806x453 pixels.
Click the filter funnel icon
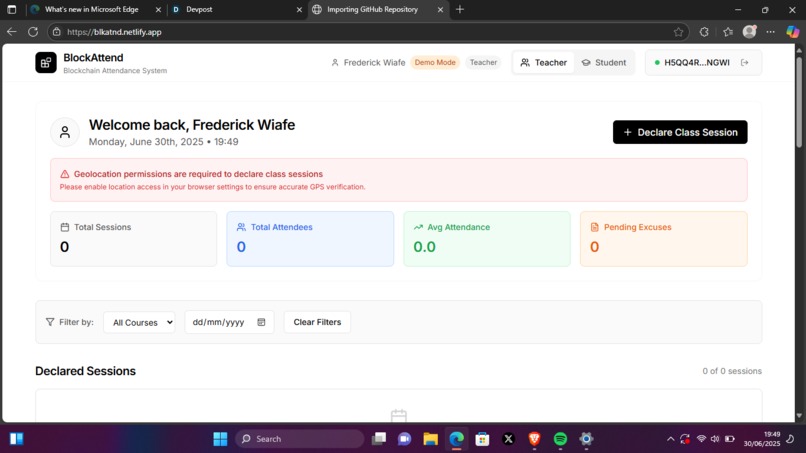point(50,322)
